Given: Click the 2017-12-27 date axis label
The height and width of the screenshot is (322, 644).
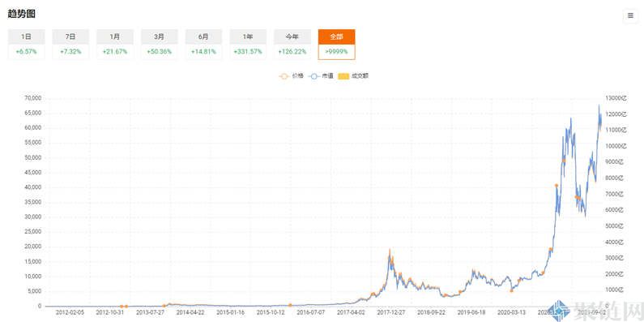Looking at the screenshot, I should (x=391, y=312).
